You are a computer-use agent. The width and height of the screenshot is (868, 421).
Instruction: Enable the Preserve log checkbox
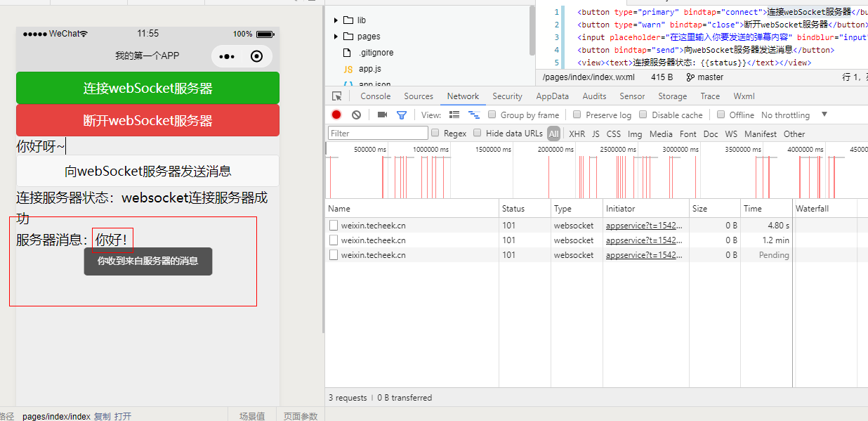577,115
